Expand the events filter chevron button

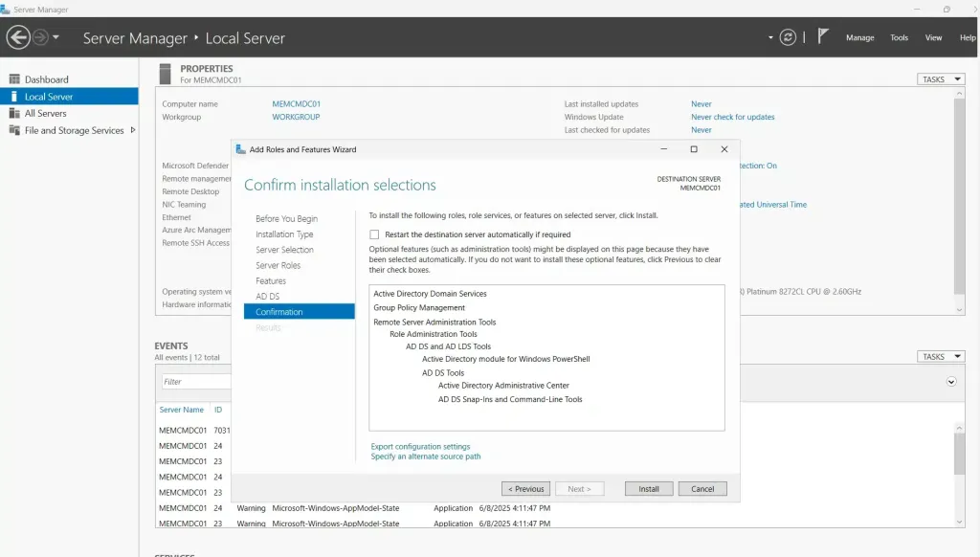951,381
